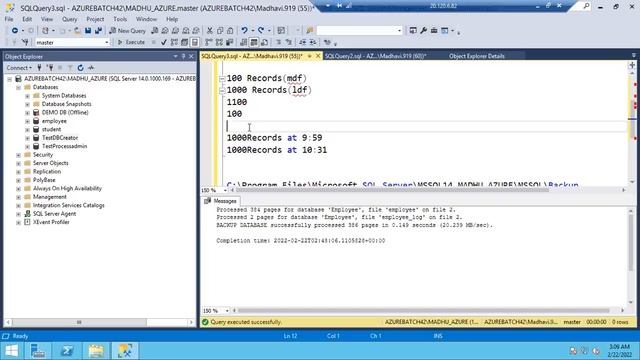Open Server Manager from the taskbar
The image size is (640, 360).
[x=38, y=351]
